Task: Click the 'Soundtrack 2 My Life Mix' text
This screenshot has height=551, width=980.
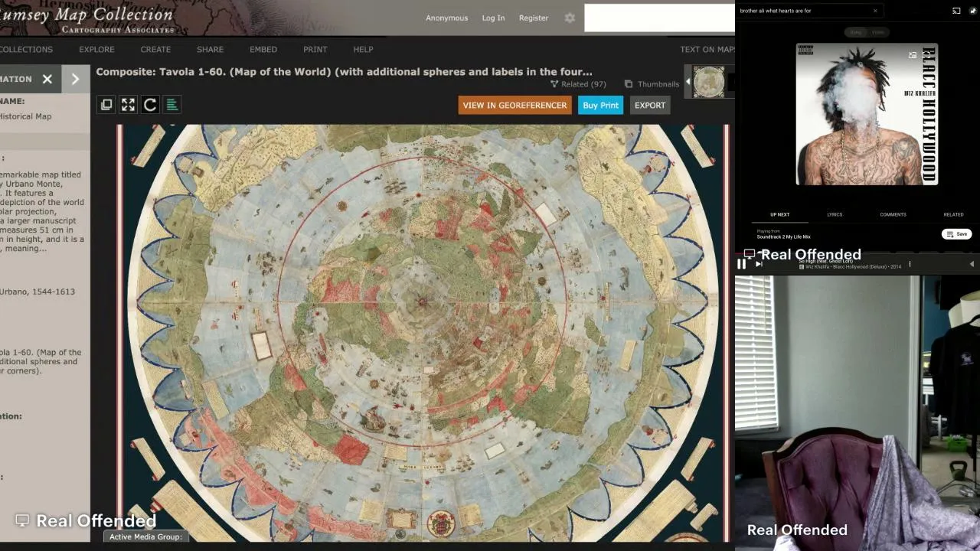Action: pyautogui.click(x=783, y=237)
